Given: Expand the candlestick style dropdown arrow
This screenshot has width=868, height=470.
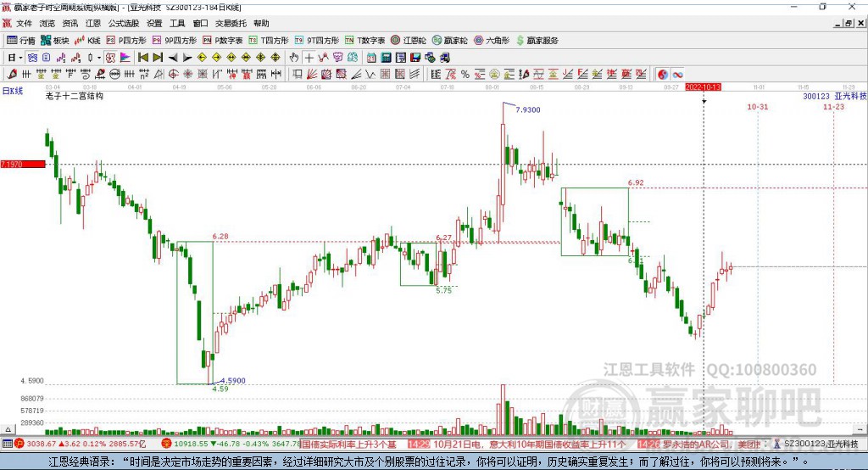Looking at the screenshot, I should click(x=99, y=58).
